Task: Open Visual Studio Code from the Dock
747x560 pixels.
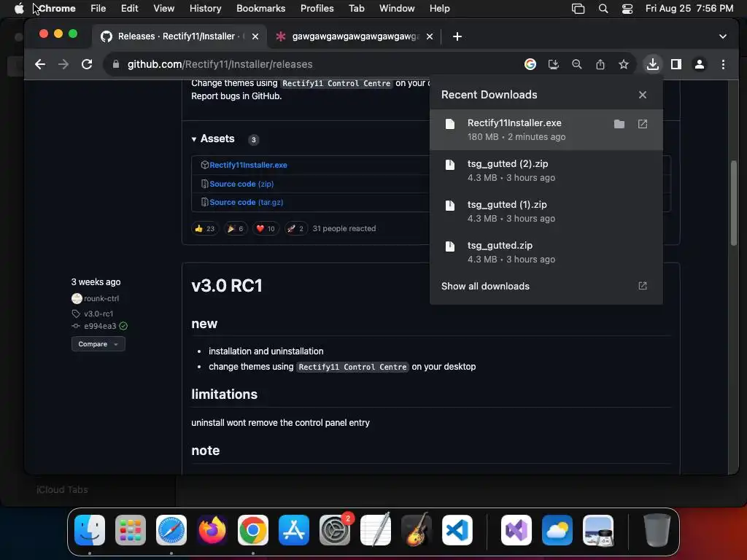Action: [457, 530]
